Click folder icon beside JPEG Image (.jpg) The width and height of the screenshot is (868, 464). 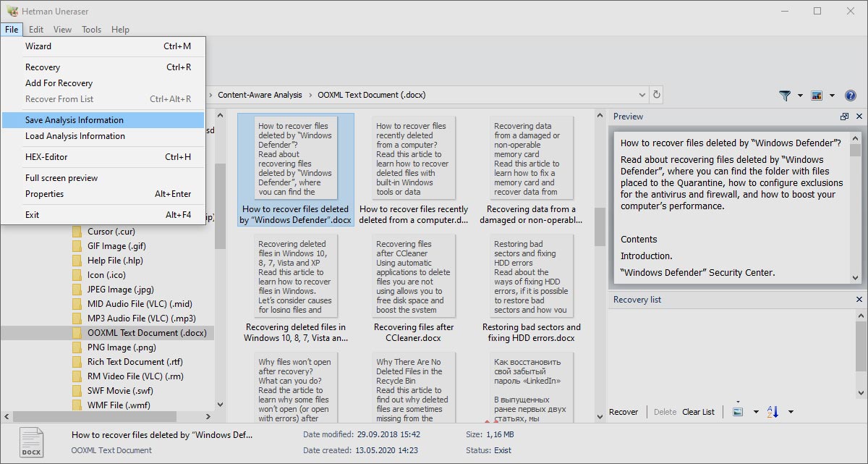[x=77, y=290]
